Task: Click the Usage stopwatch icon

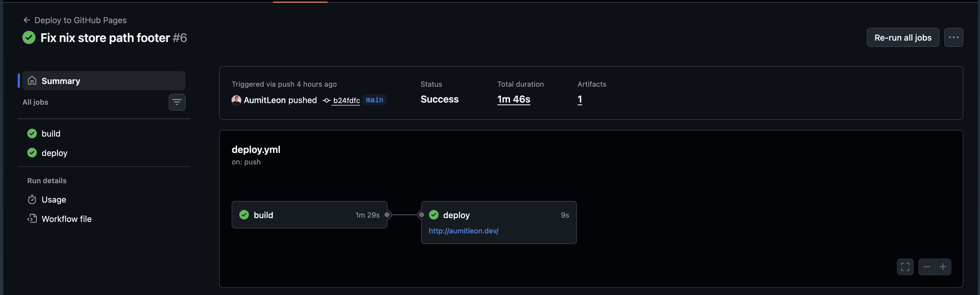Action: click(32, 200)
